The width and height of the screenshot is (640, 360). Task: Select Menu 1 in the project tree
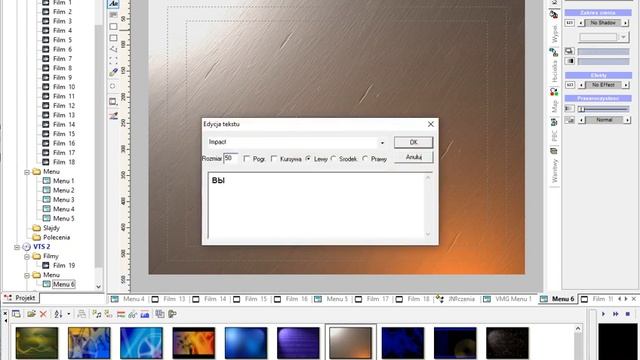coord(63,181)
